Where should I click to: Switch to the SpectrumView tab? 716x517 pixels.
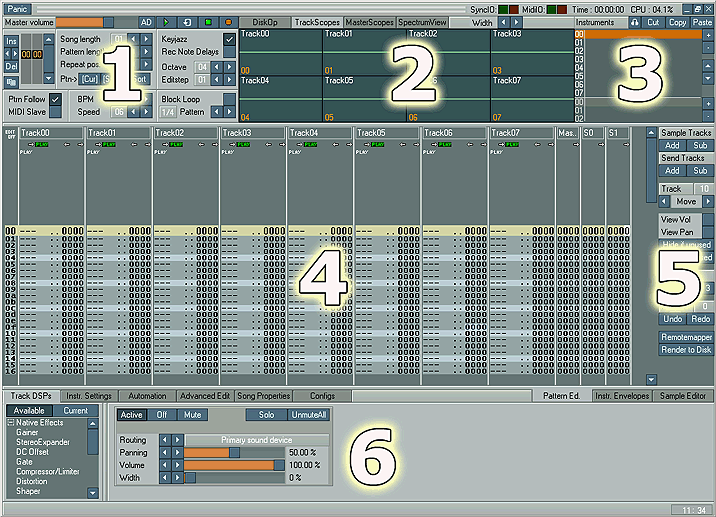pyautogui.click(x=422, y=22)
